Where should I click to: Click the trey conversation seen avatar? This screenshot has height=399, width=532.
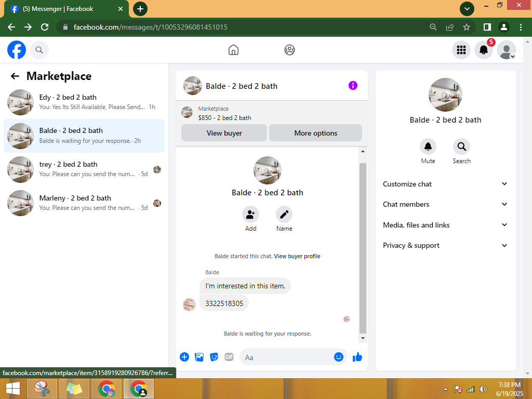click(x=157, y=170)
